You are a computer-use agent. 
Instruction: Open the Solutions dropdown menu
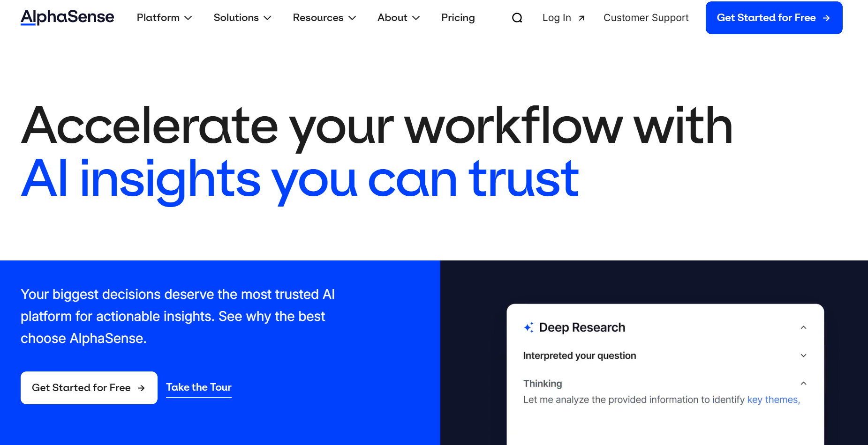click(242, 18)
